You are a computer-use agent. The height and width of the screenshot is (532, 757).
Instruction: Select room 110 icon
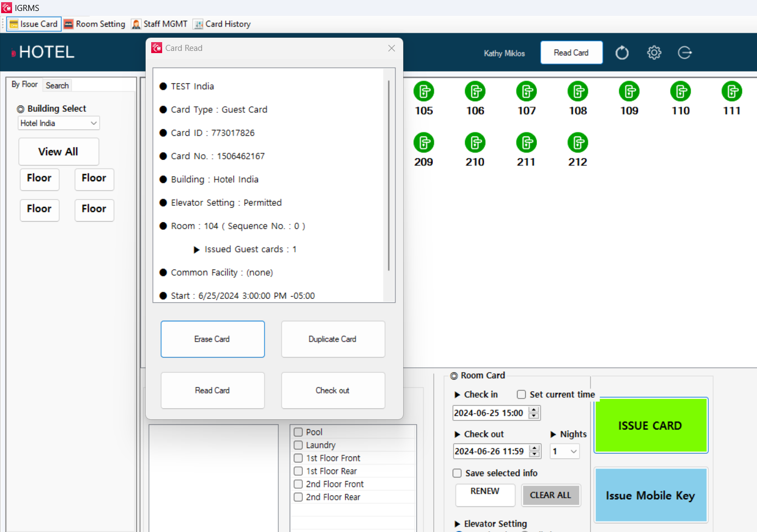click(x=680, y=91)
